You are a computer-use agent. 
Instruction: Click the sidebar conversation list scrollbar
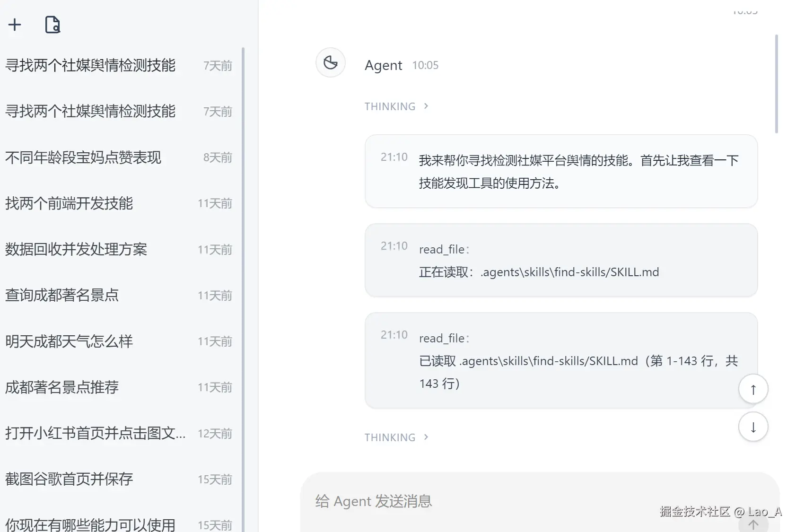pos(243,289)
